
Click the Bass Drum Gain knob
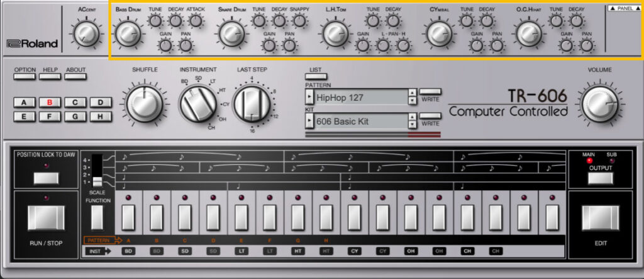[x=165, y=45]
